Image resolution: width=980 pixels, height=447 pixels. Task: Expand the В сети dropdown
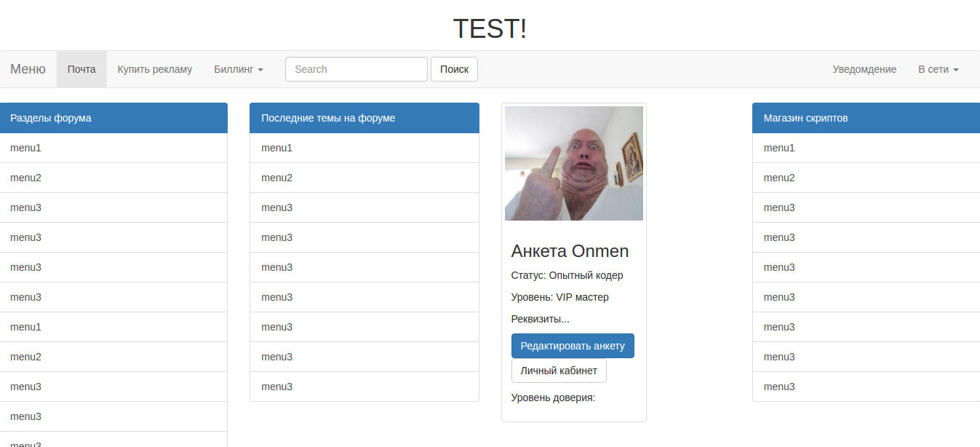[x=938, y=69]
